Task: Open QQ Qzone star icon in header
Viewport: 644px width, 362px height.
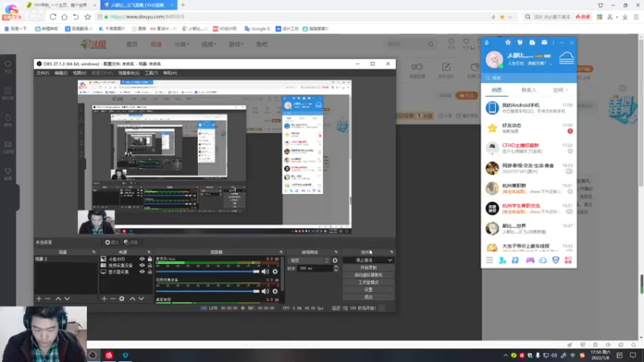Action: [x=508, y=43]
